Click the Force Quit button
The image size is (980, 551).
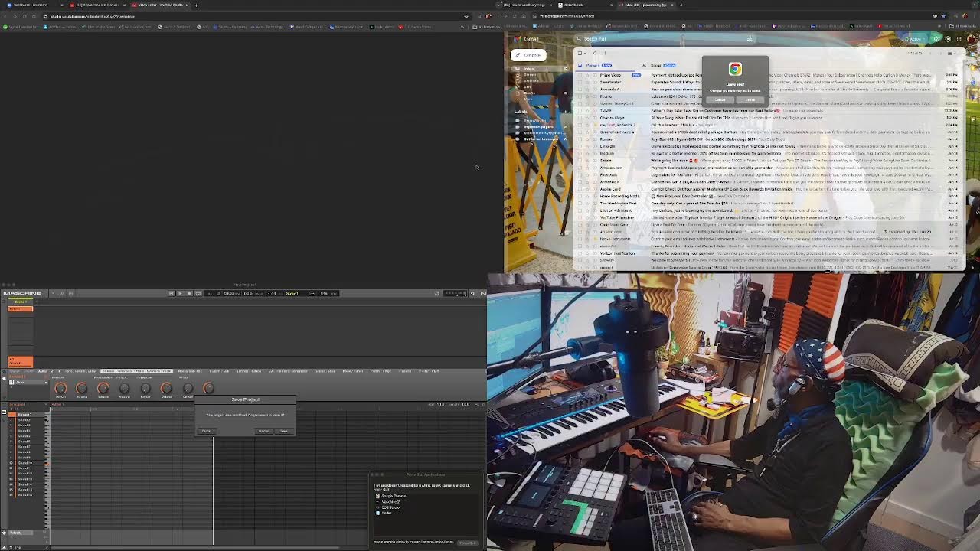(x=468, y=543)
